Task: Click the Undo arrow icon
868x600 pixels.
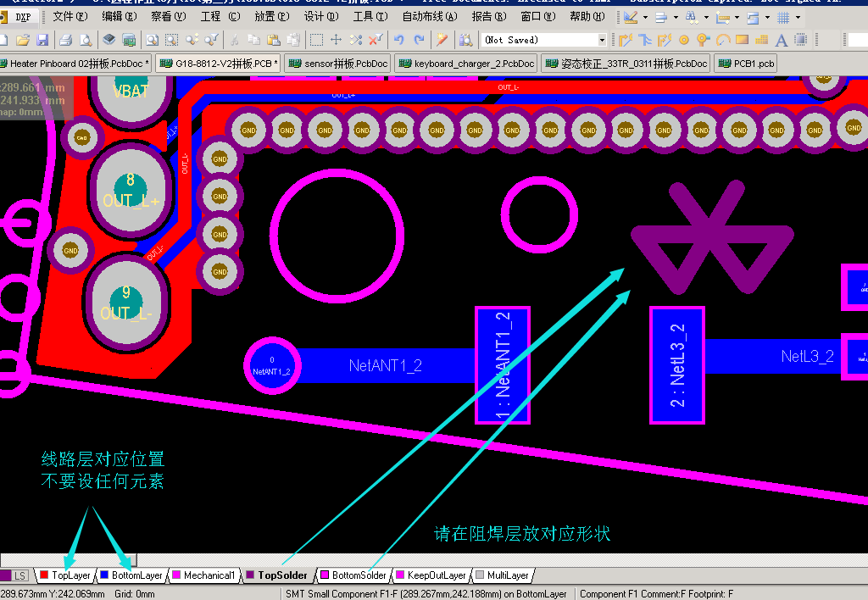Action: [398, 40]
